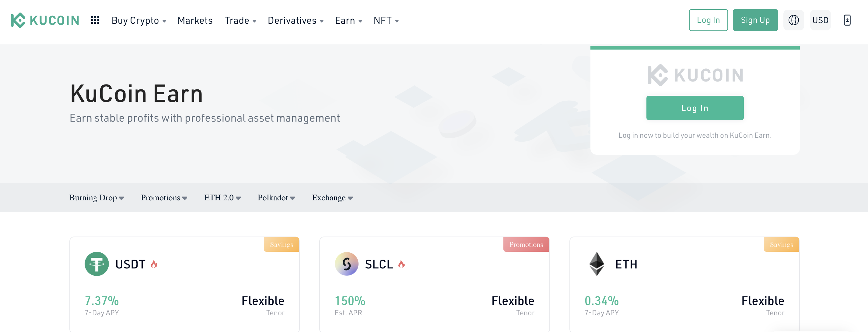Click the KuCoin logo in header
Screen dimensions: 868x332
click(45, 20)
